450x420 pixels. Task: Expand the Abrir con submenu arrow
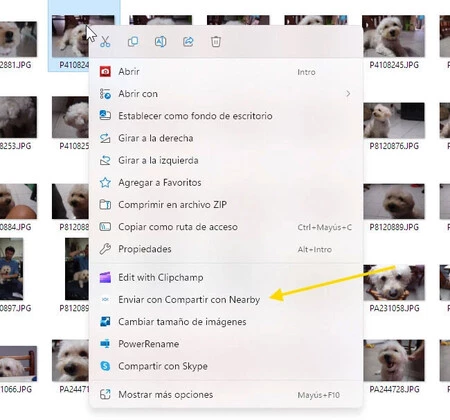coord(348,94)
